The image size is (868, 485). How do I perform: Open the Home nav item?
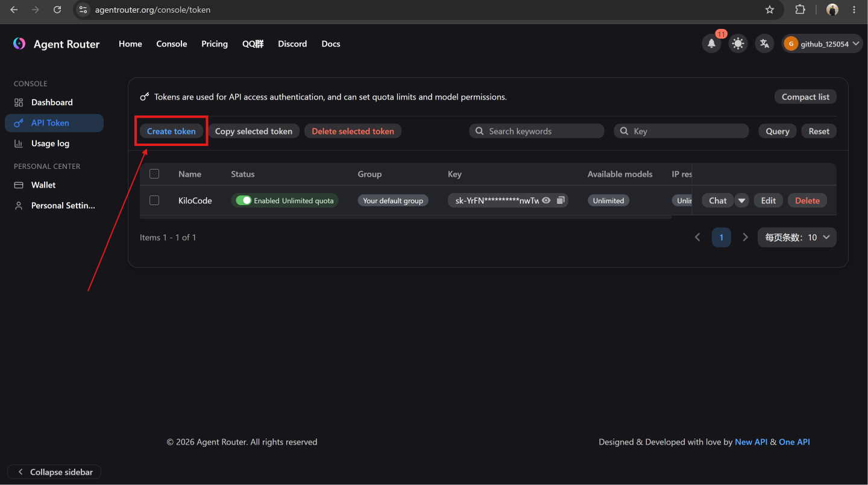(x=130, y=43)
